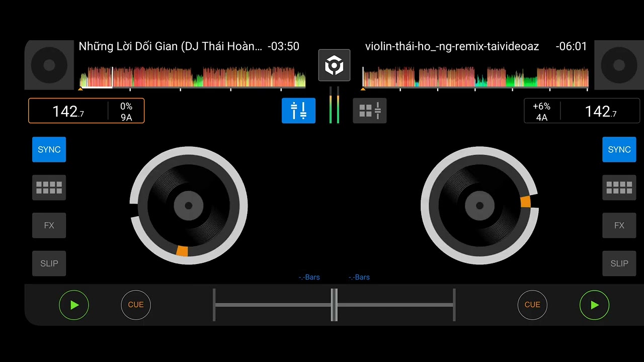Open the left deck pads grid
The width and height of the screenshot is (644, 362).
[x=49, y=188]
